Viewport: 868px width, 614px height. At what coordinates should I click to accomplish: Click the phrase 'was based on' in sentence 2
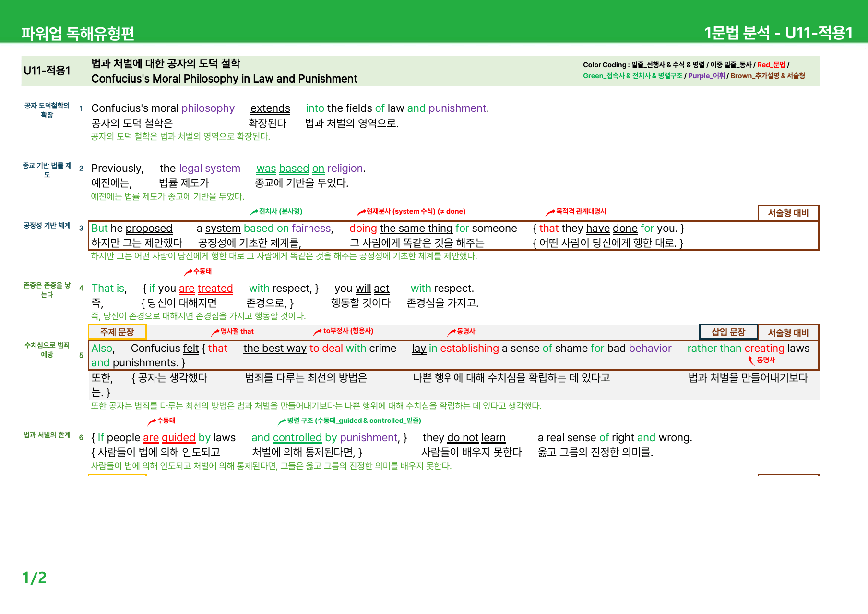[x=290, y=169]
